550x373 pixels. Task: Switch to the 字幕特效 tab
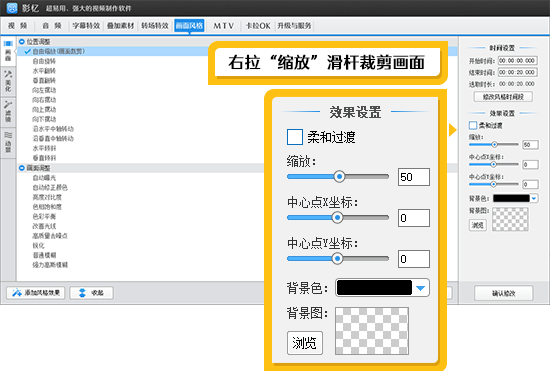86,26
